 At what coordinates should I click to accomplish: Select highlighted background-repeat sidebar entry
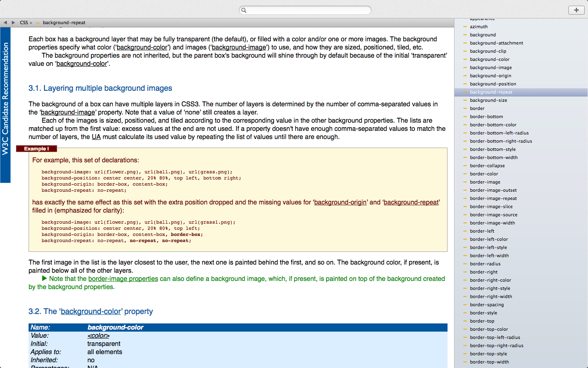(x=521, y=92)
